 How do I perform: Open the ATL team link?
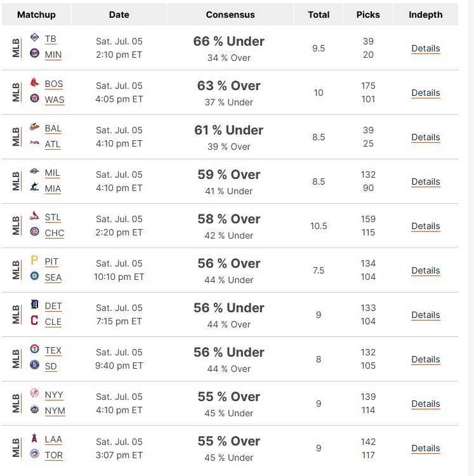pos(53,144)
